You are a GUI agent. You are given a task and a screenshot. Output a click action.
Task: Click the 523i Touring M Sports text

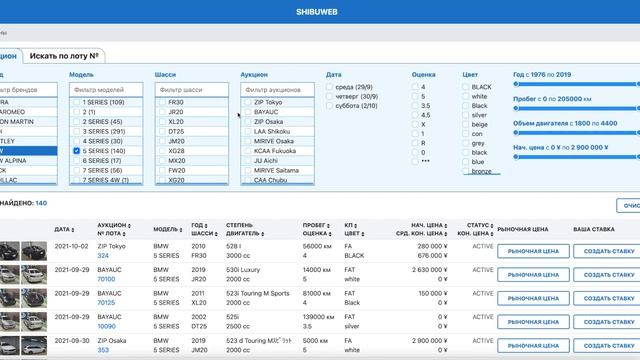(x=258, y=293)
